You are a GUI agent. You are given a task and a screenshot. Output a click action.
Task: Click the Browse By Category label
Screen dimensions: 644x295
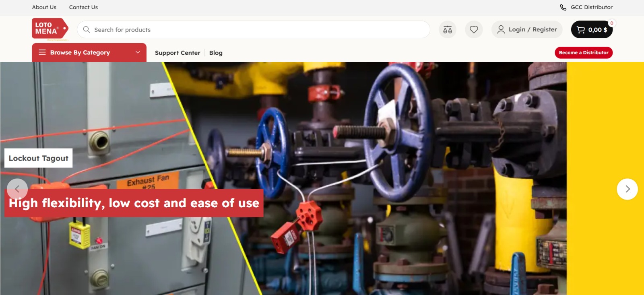click(80, 52)
